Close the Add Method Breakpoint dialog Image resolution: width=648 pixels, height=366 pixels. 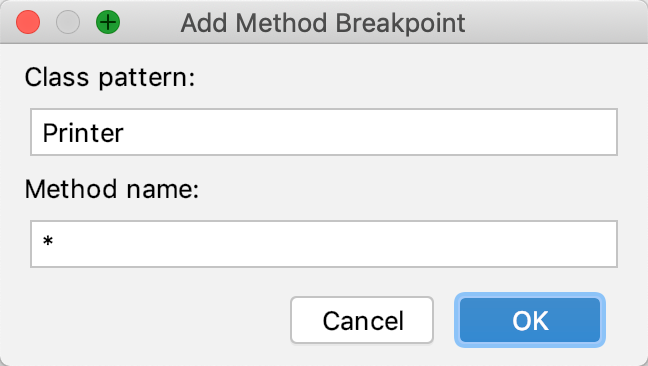28,22
